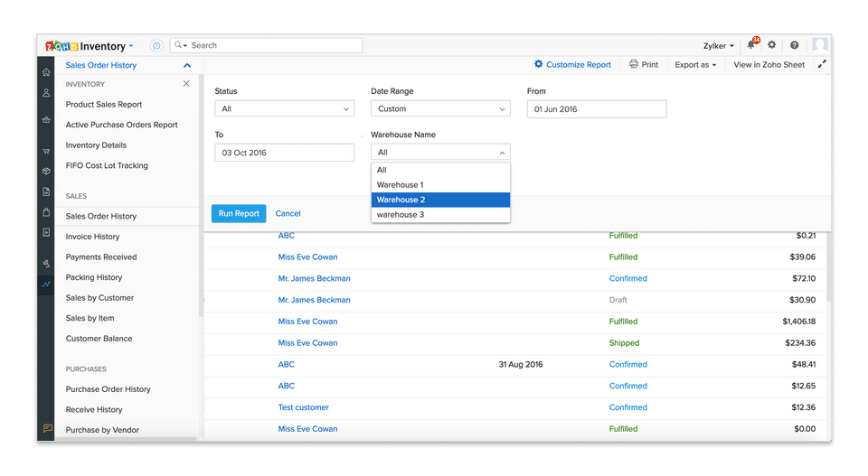Click the $1,406.18 amount
Image resolution: width=868 pixels, height=476 pixels.
pos(798,322)
